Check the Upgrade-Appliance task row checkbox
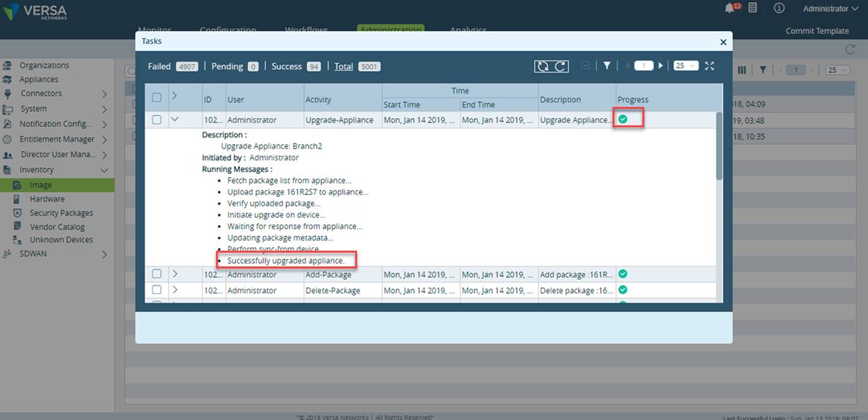 (x=157, y=119)
